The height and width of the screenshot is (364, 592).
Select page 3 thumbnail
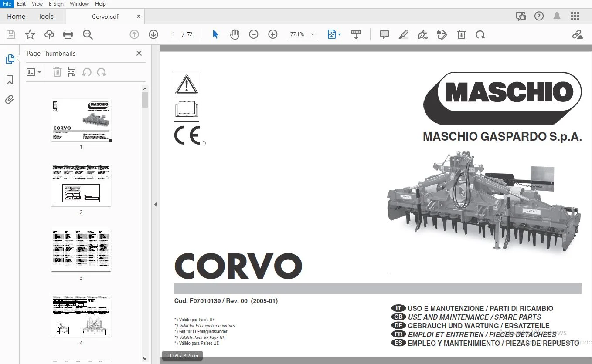81,250
